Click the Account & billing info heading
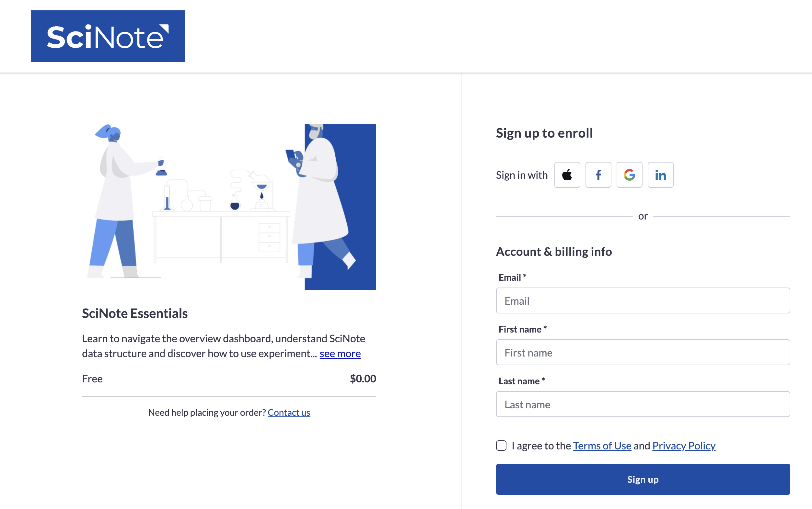 pyautogui.click(x=554, y=252)
